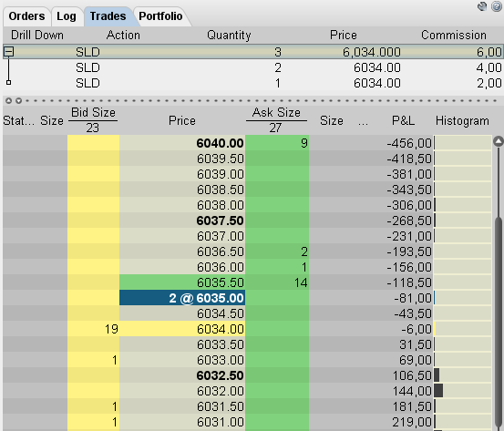Viewport: 504px width, 431px height.
Task: Select the SLD trade row with quantity 2
Action: (x=252, y=67)
